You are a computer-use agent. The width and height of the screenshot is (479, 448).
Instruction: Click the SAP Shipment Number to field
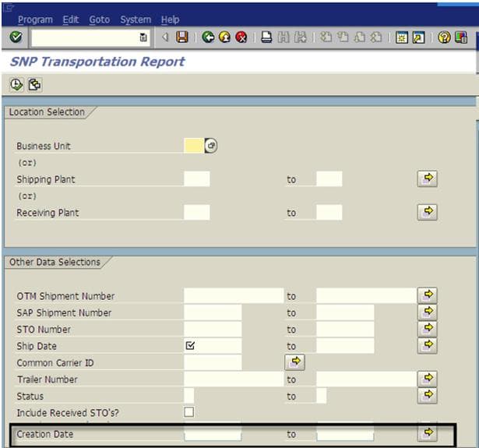click(345, 312)
